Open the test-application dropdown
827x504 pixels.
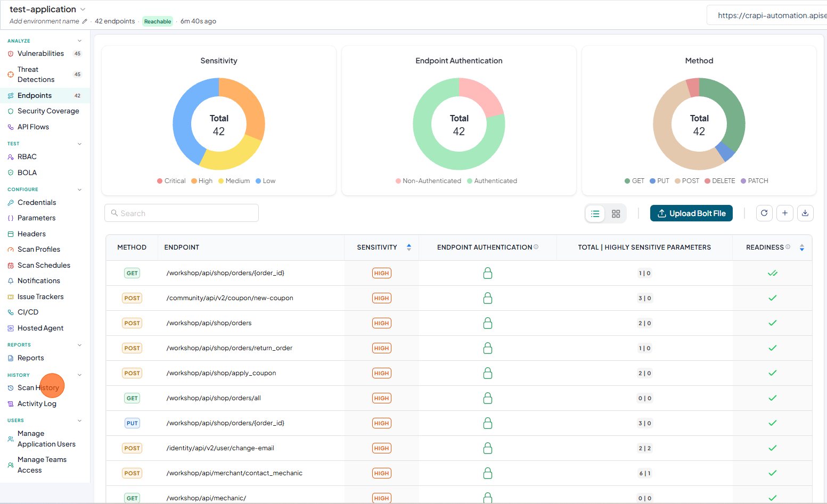point(83,10)
